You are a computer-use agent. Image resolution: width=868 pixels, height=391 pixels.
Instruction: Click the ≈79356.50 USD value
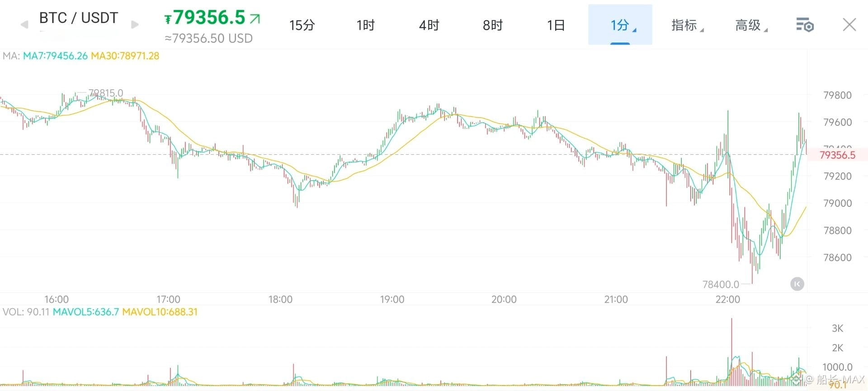pyautogui.click(x=208, y=38)
